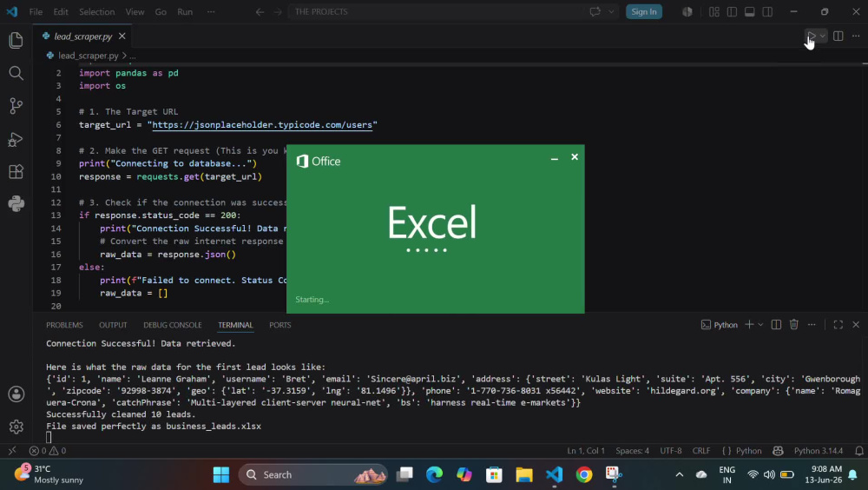
Task: Show errors and warnings count in status bar
Action: [48, 451]
